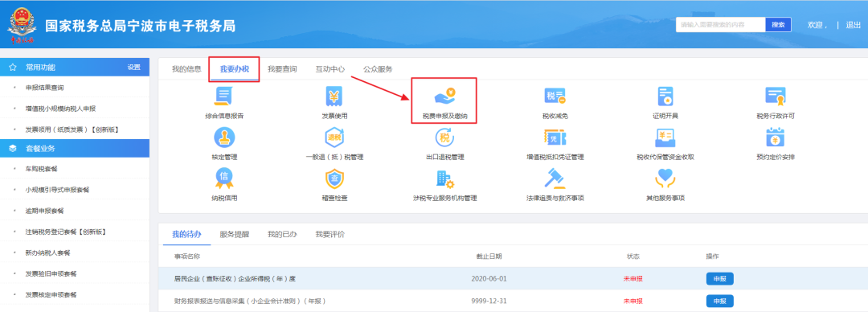Click 设置 in 常用功能 header
The width and height of the screenshot is (868, 312).
pyautogui.click(x=134, y=67)
